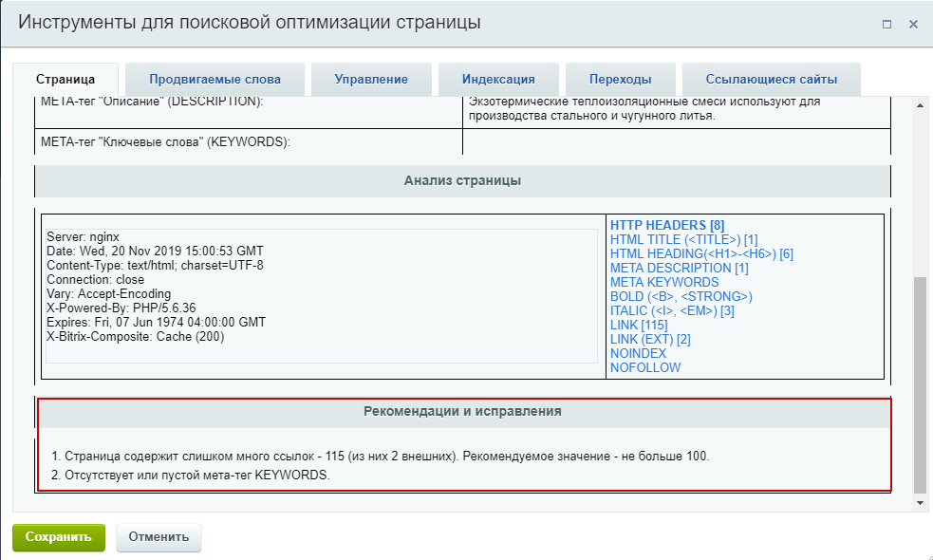Click the Отменить button
Image resolution: width=933 pixels, height=560 pixels.
[158, 536]
